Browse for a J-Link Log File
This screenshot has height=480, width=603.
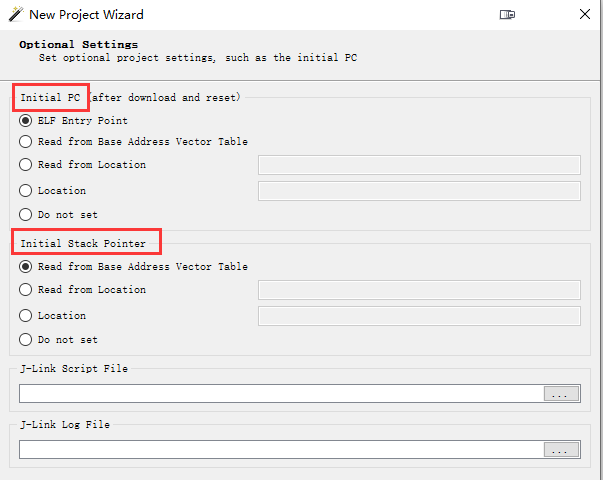[561, 450]
